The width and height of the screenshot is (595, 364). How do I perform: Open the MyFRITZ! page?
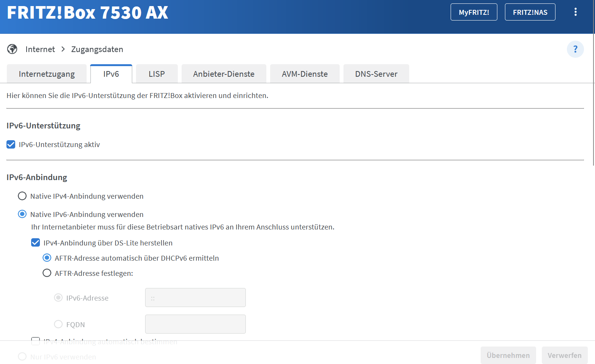coord(474,12)
